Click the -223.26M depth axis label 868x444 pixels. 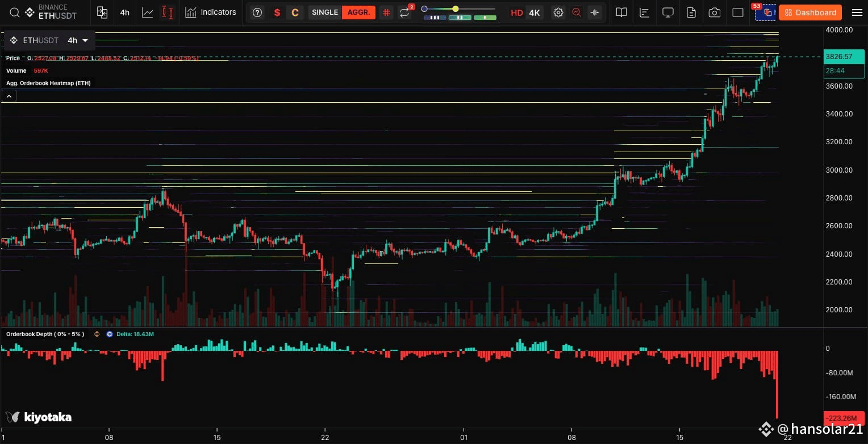(844, 419)
